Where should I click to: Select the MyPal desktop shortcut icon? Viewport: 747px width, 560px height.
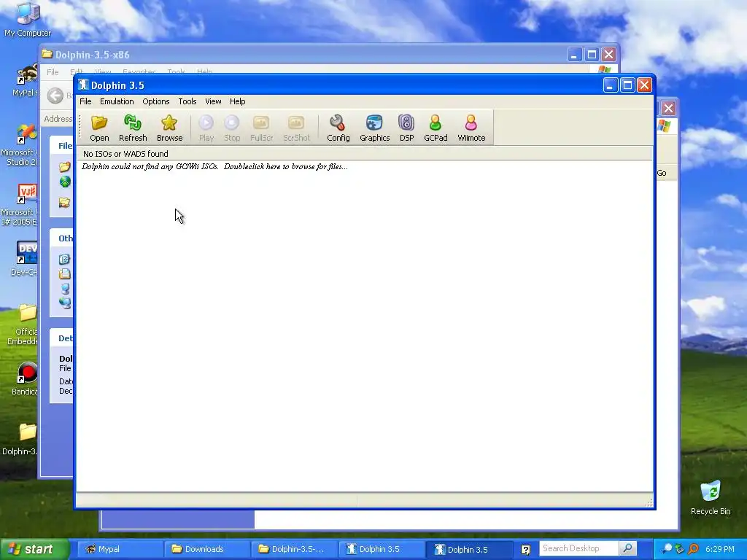pos(25,80)
